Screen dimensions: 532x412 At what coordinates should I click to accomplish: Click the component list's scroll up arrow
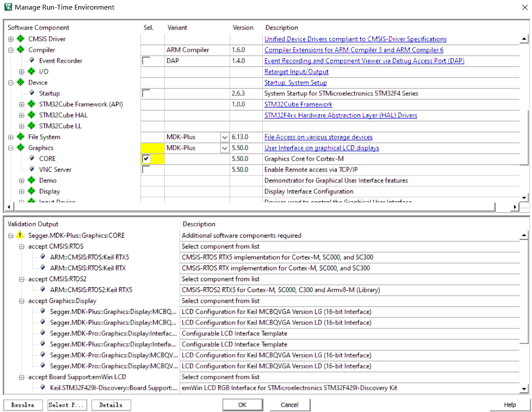click(524, 39)
